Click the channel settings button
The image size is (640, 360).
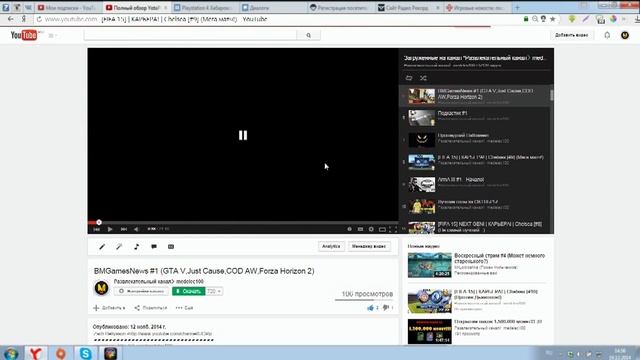(x=141, y=291)
